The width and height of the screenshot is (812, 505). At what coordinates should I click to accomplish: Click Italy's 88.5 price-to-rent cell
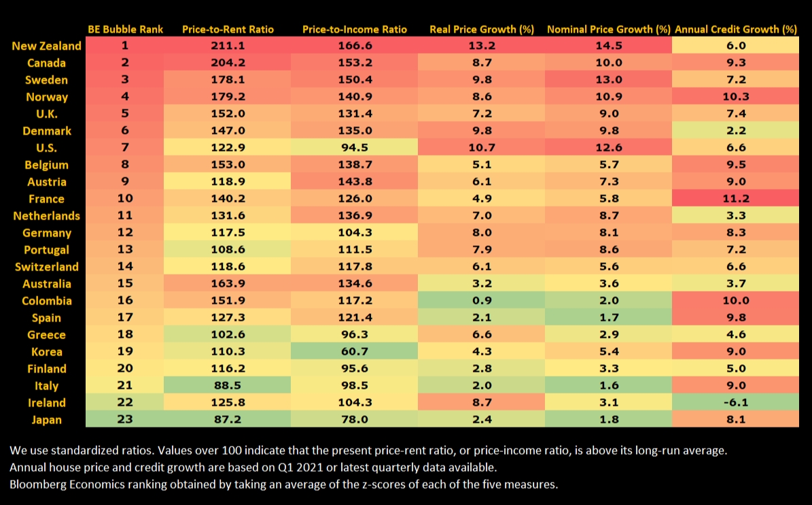tap(228, 386)
